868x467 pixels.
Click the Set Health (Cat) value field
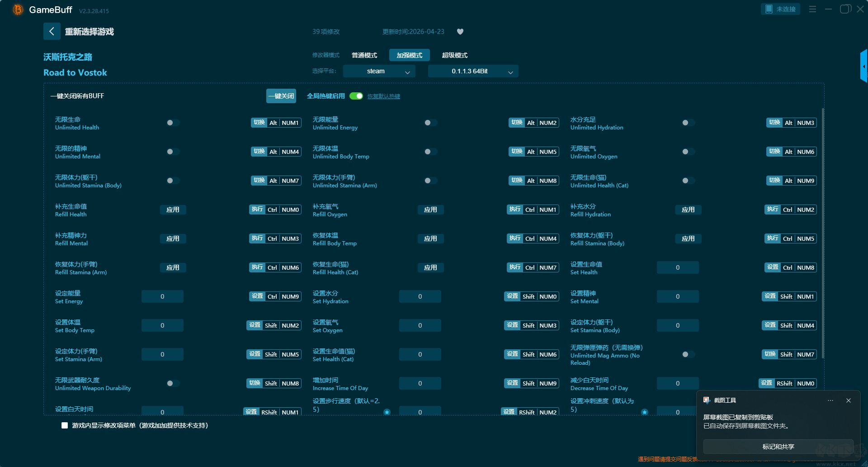coord(420,354)
